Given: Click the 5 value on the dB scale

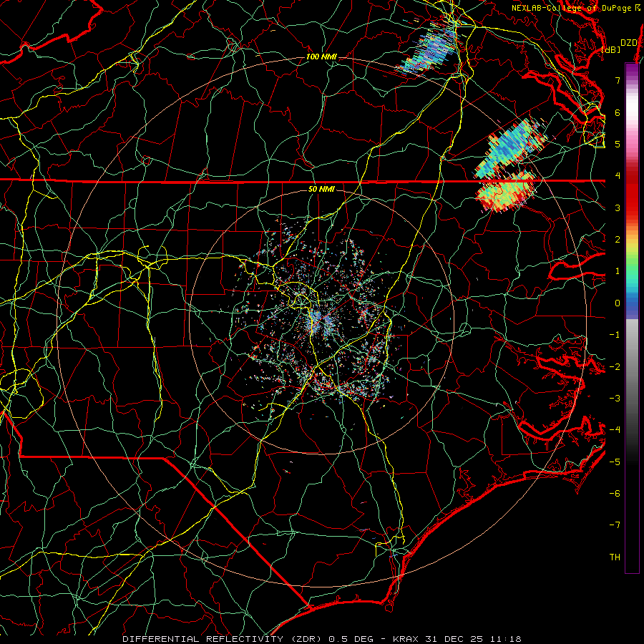Looking at the screenshot, I should point(618,144).
